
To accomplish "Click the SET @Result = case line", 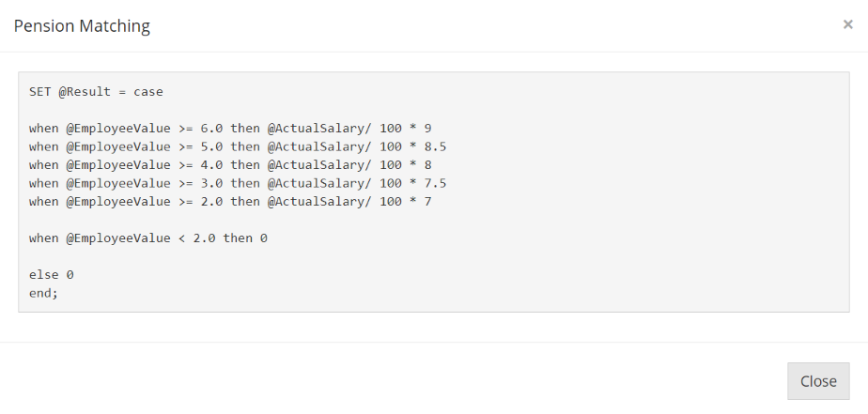I will (97, 91).
